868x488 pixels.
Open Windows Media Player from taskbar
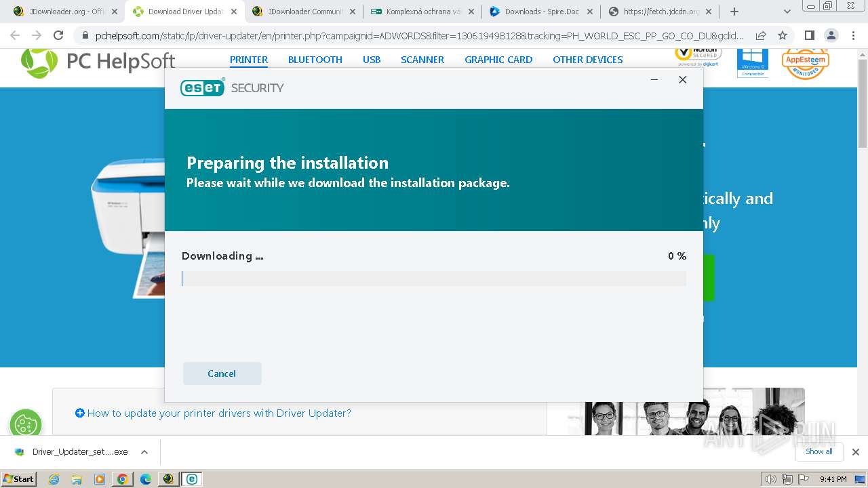[100, 479]
